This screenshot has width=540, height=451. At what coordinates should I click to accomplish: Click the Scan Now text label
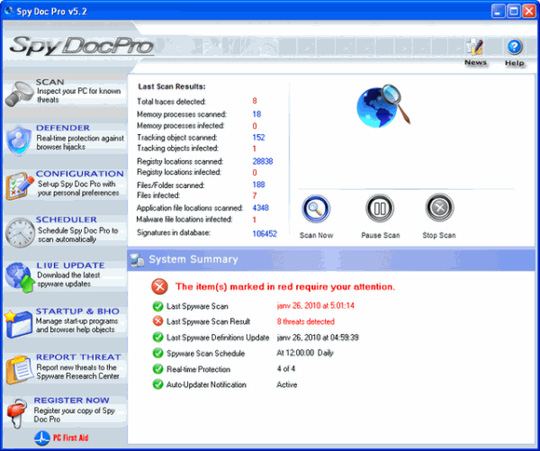pos(316,235)
